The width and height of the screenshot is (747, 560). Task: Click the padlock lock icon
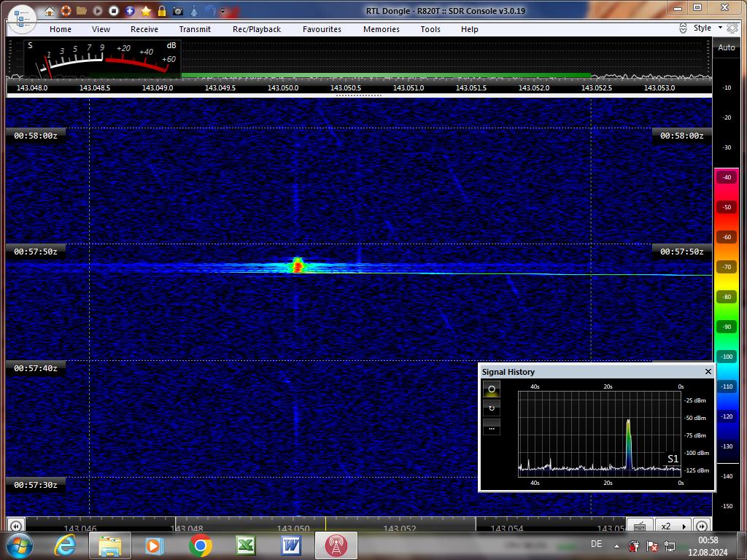click(x=162, y=10)
